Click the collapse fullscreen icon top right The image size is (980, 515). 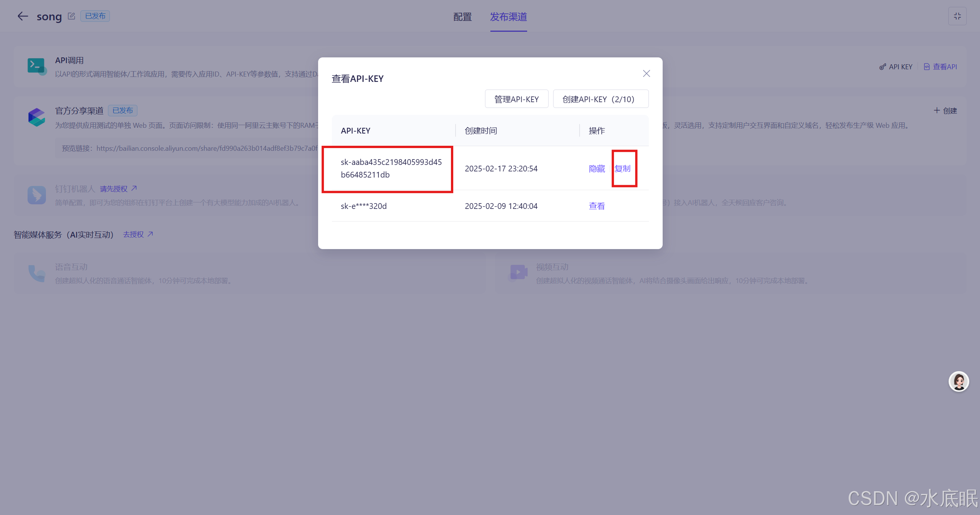[957, 16]
